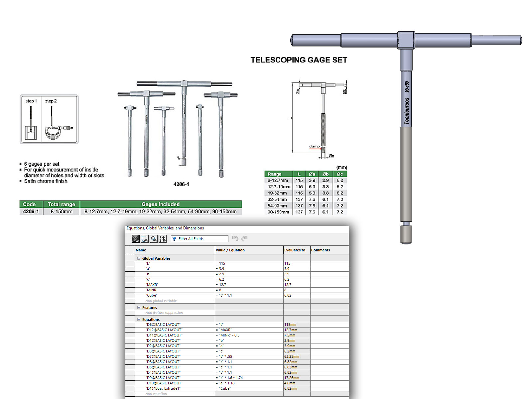Click the Value / Equation column header
Screen dimensions: 532x399
pos(249,250)
